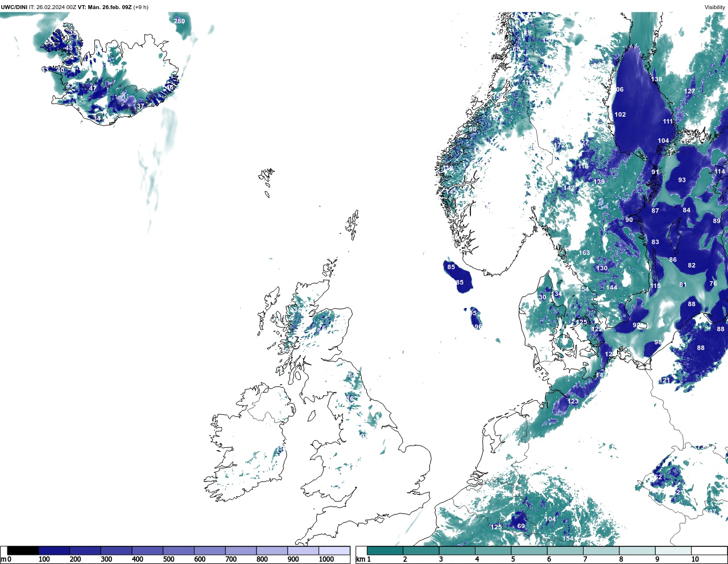Click the black 0–100 m legend swatch
Screen dimensions: 728x564
coord(23,550)
